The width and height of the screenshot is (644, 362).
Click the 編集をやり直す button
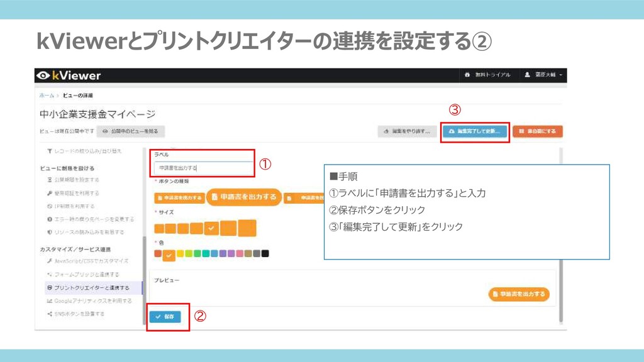point(407,131)
